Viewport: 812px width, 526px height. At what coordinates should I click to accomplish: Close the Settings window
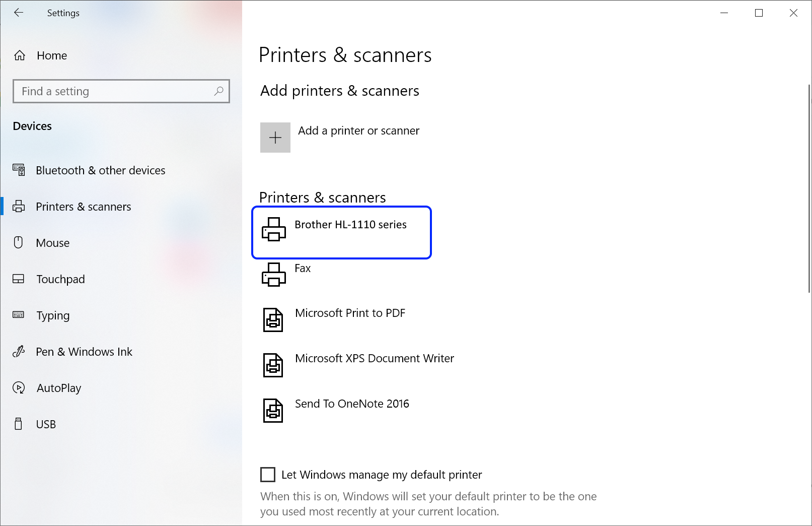point(793,13)
